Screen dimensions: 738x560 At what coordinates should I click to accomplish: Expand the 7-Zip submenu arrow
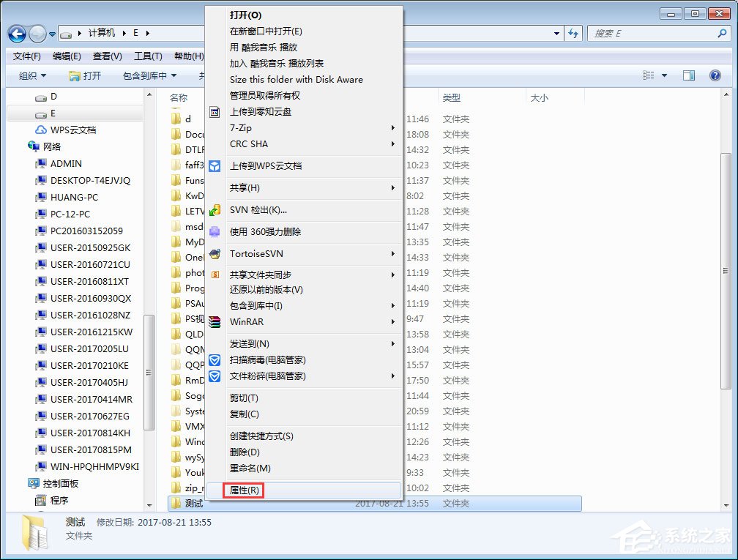(394, 127)
